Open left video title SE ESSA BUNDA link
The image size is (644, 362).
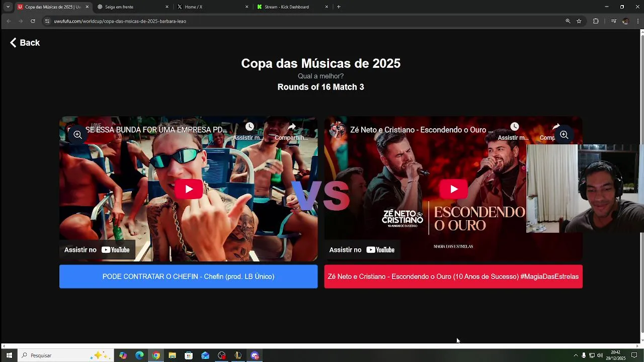pos(156,130)
